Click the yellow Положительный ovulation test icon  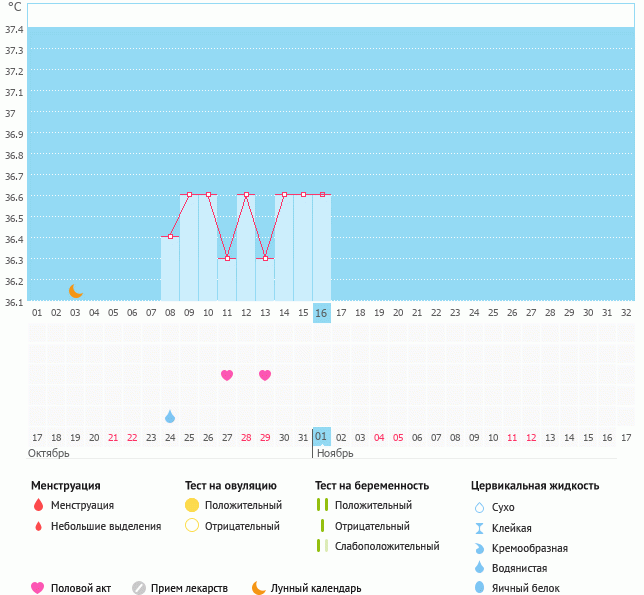(x=192, y=506)
